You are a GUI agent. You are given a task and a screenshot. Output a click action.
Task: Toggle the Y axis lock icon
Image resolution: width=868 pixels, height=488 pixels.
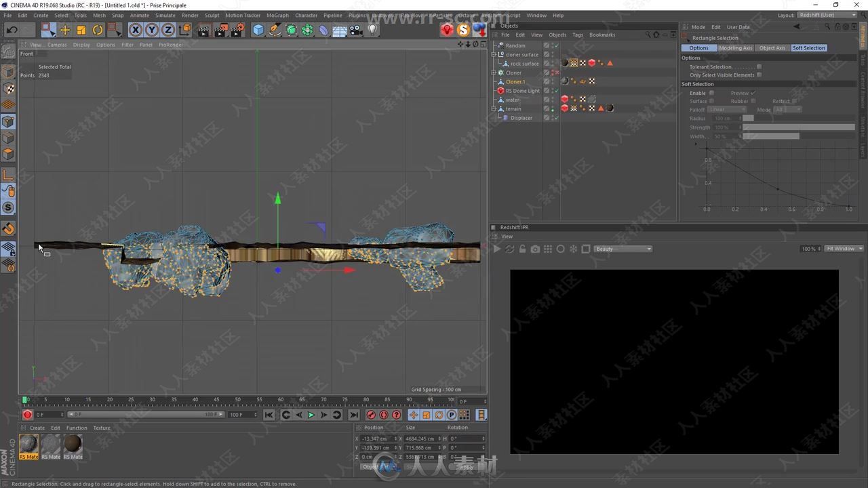pyautogui.click(x=152, y=30)
